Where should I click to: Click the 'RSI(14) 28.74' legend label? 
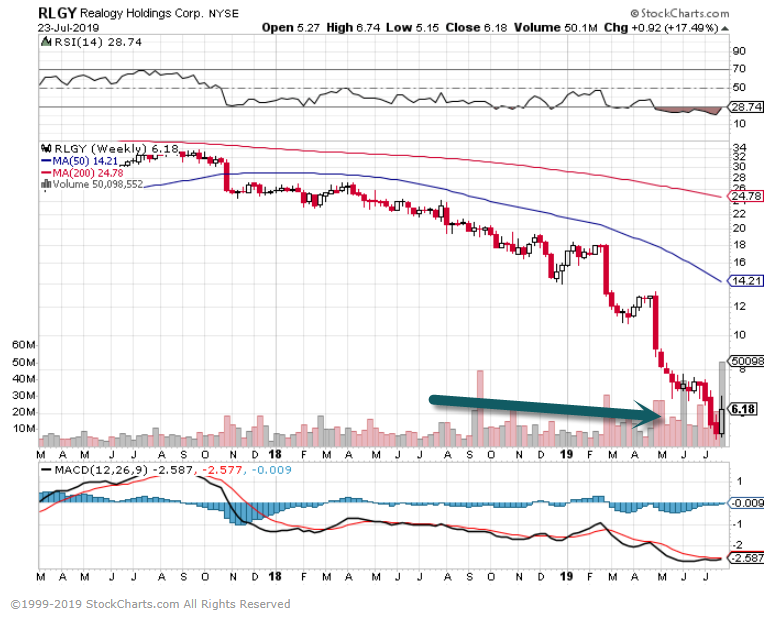click(x=98, y=42)
